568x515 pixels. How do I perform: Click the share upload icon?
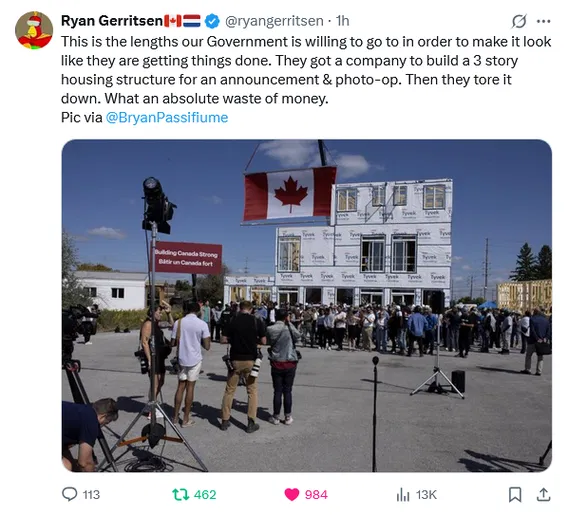click(543, 494)
